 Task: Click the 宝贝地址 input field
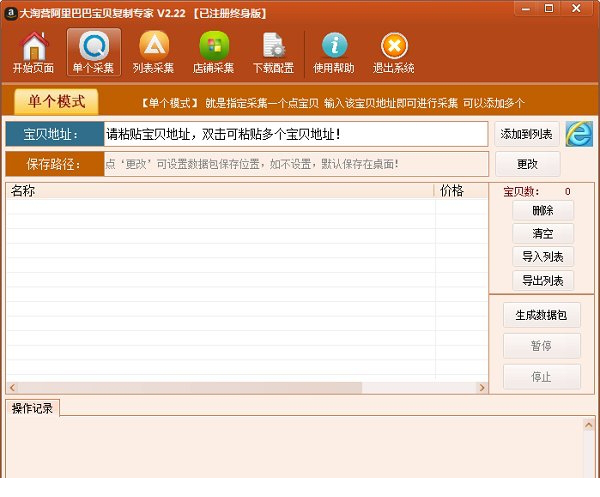(295, 134)
